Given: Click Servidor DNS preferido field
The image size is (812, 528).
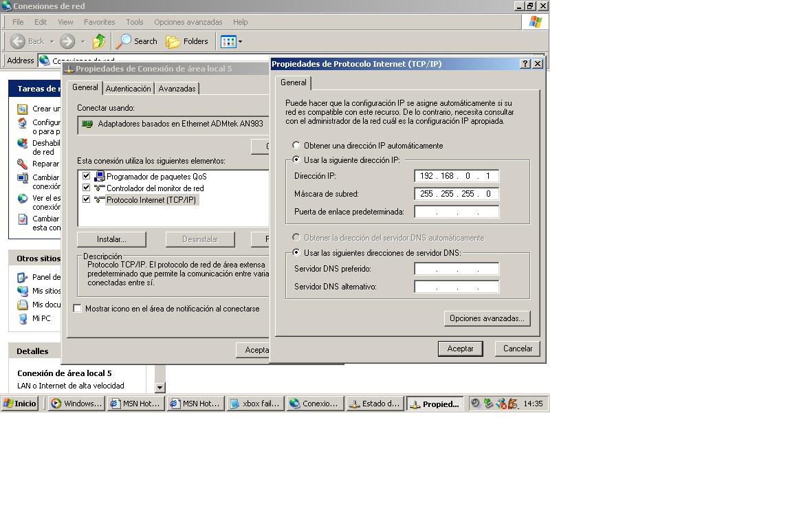Looking at the screenshot, I should [x=457, y=269].
